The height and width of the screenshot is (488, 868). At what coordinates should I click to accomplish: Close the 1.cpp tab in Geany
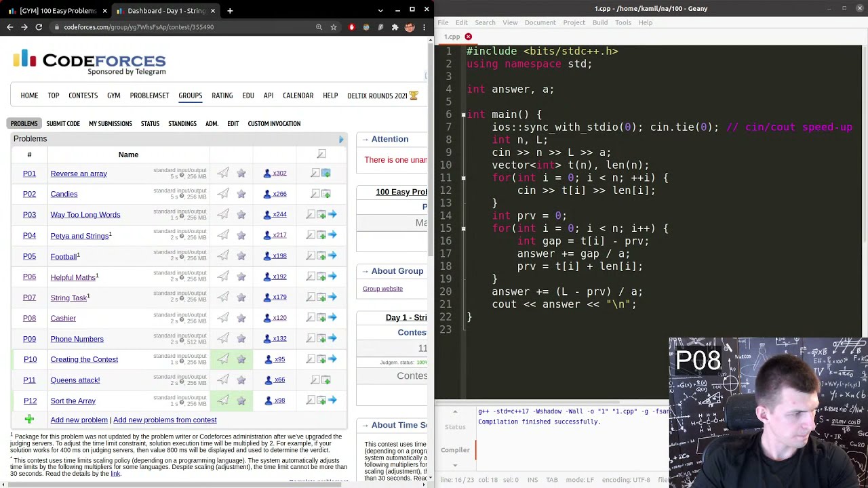coord(468,37)
